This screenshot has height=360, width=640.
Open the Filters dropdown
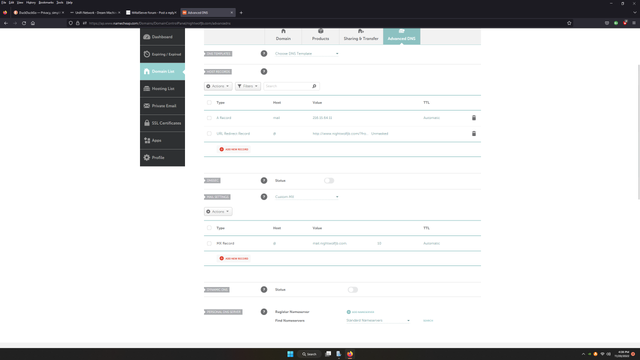point(248,86)
